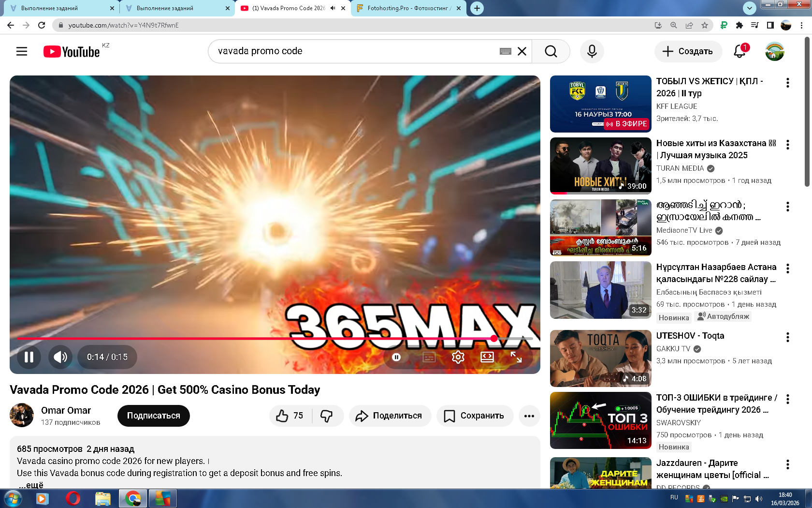Open File Explorer from the taskbar
Image resolution: width=812 pixels, height=508 pixels.
point(102,498)
